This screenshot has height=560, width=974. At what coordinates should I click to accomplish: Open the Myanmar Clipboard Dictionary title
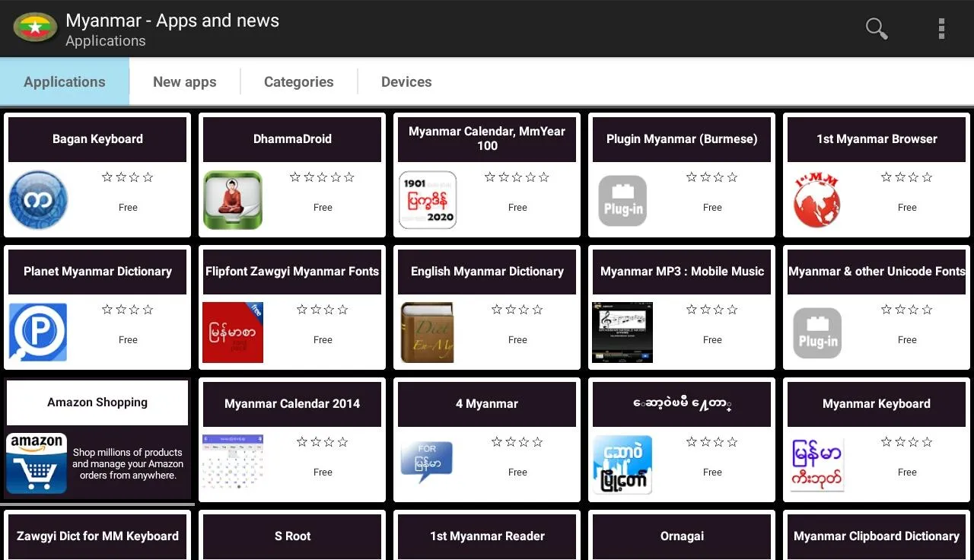(x=877, y=536)
